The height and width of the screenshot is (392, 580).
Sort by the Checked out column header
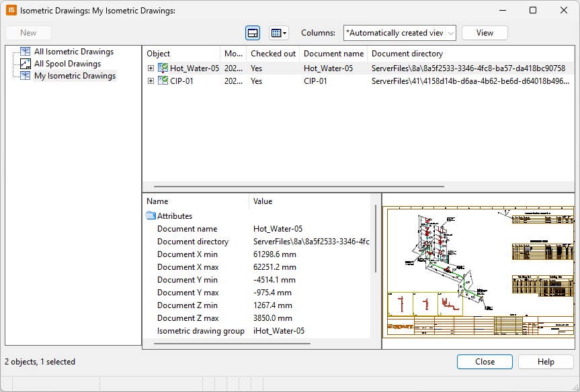(x=273, y=54)
